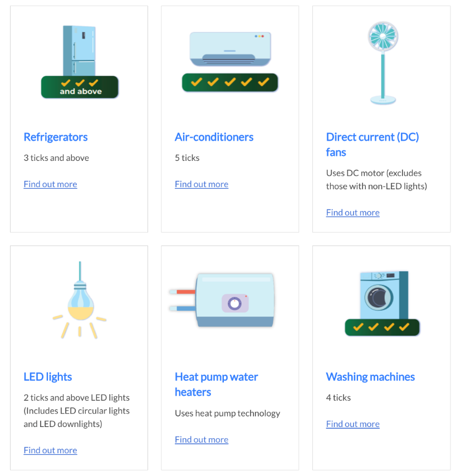Open the Heat pump water heaters heading

coord(216,384)
